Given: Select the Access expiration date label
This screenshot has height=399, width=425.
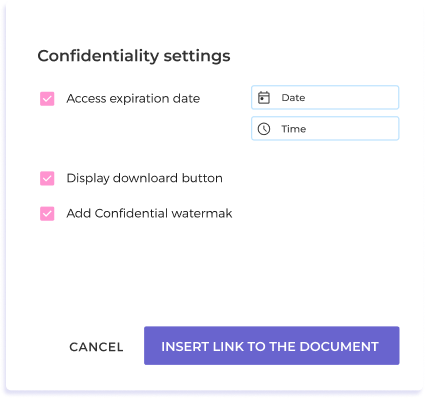Looking at the screenshot, I should tap(133, 99).
